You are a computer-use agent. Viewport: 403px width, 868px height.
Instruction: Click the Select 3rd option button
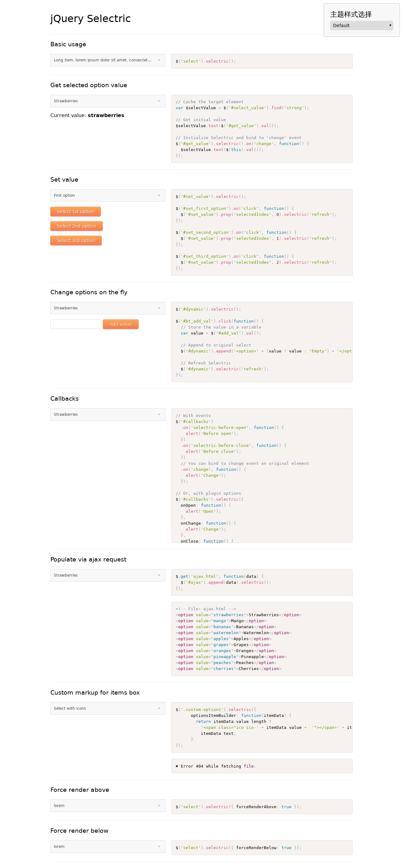[76, 240]
